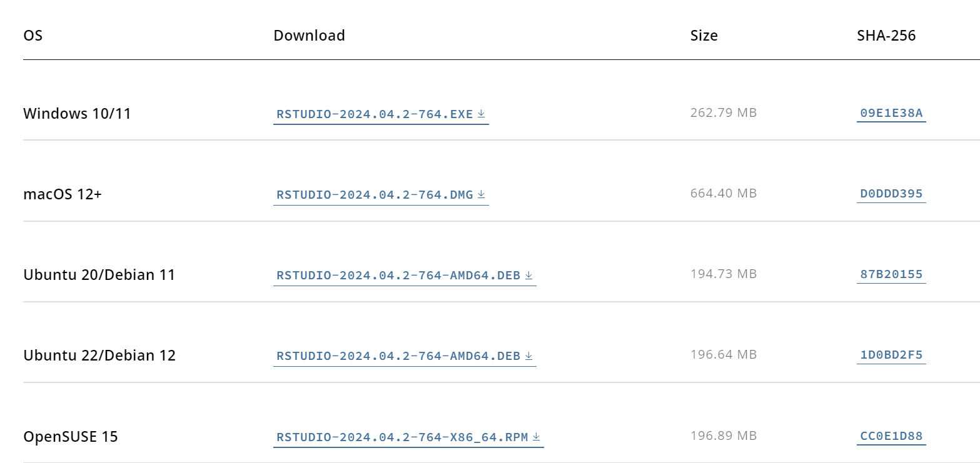
Task: Click the download arrow icon beside the .DMG file
Action: point(481,194)
